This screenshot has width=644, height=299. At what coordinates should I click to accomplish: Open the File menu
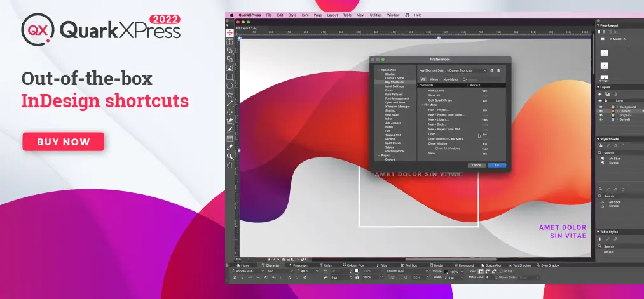(269, 15)
